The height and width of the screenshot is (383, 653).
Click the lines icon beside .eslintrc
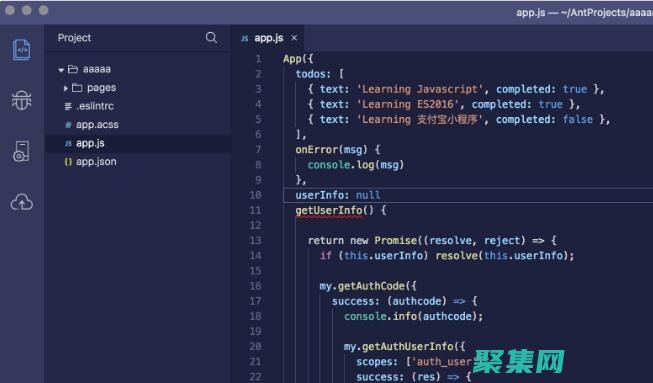[x=68, y=107]
